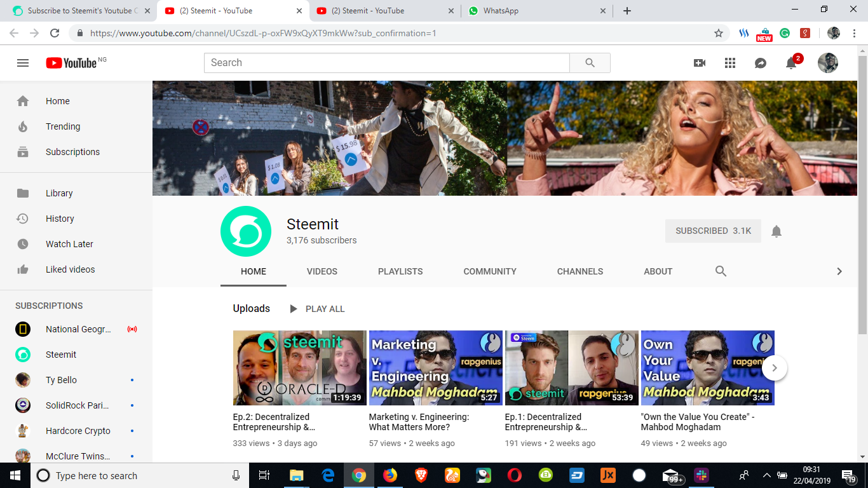Open Liked videos in sidebar

tap(76, 269)
